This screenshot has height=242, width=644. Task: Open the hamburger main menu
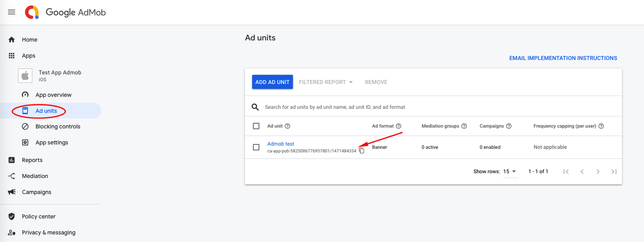12,12
